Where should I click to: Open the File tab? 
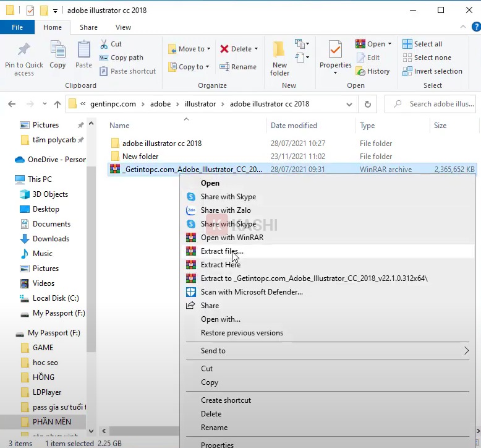coord(17,27)
